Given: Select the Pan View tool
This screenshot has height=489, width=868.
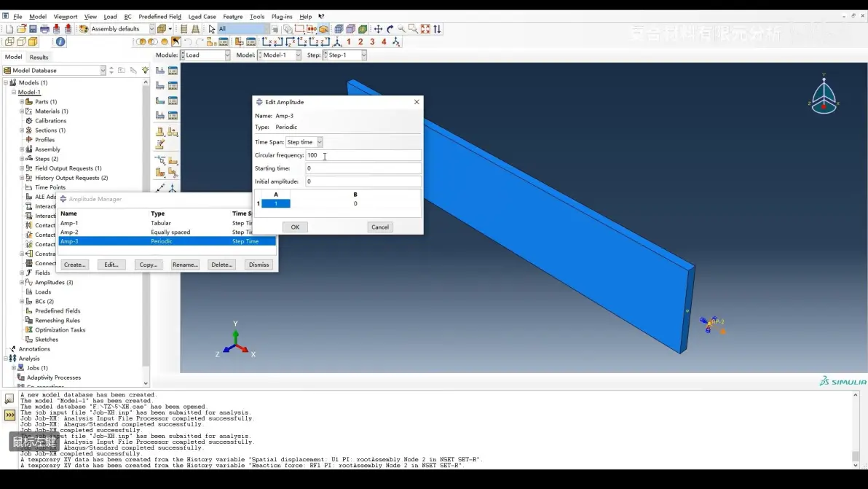Looking at the screenshot, I should [x=378, y=29].
